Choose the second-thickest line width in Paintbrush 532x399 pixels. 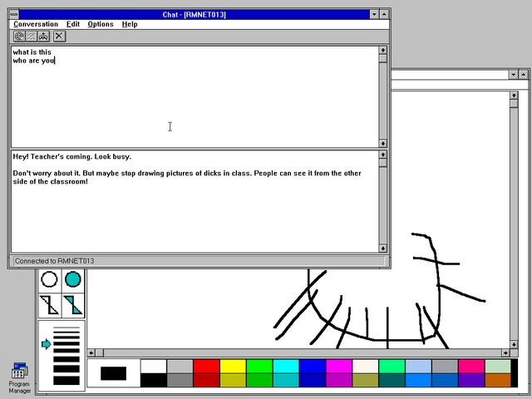[66, 369]
